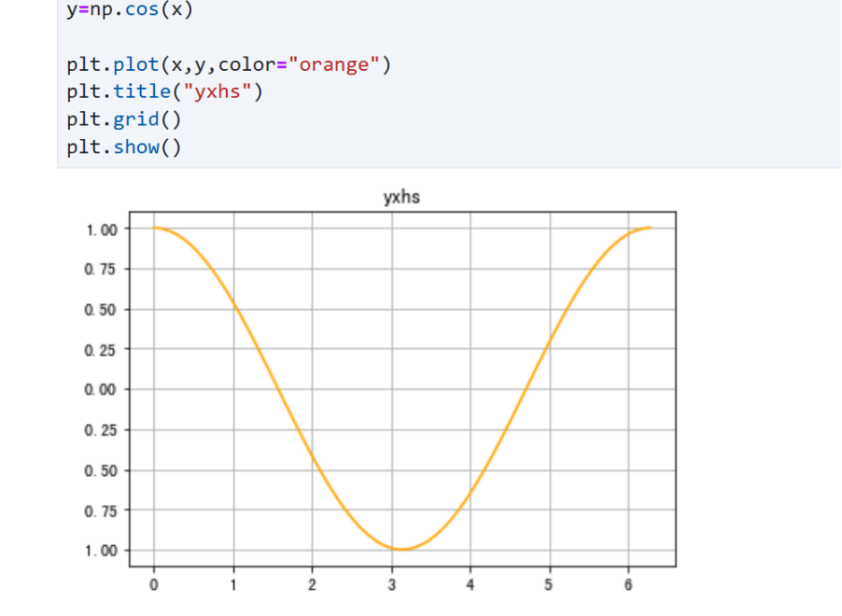Click the y-axis label 0.00
Viewport: 842px width, 616px height.
click(101, 389)
